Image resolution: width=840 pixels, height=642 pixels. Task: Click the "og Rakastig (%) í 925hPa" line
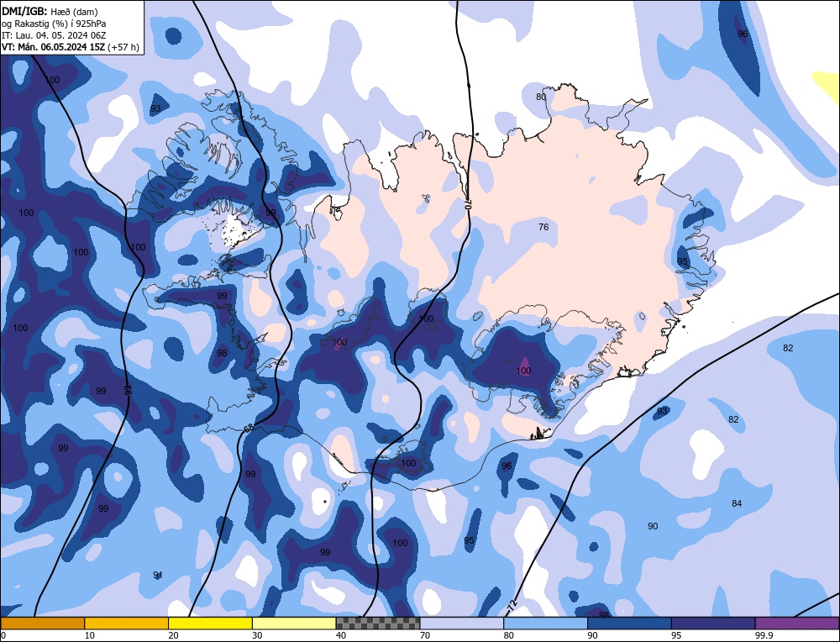(54, 24)
